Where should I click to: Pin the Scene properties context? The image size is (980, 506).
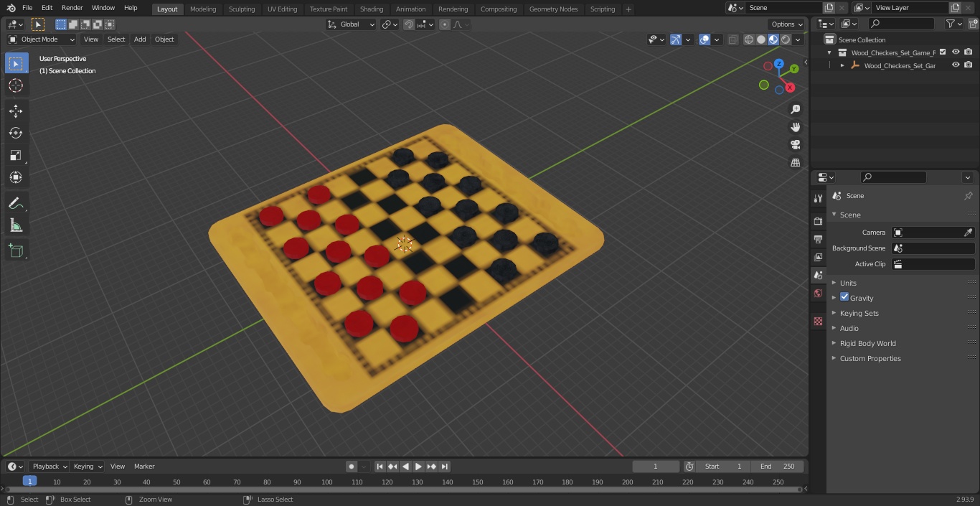click(x=968, y=196)
